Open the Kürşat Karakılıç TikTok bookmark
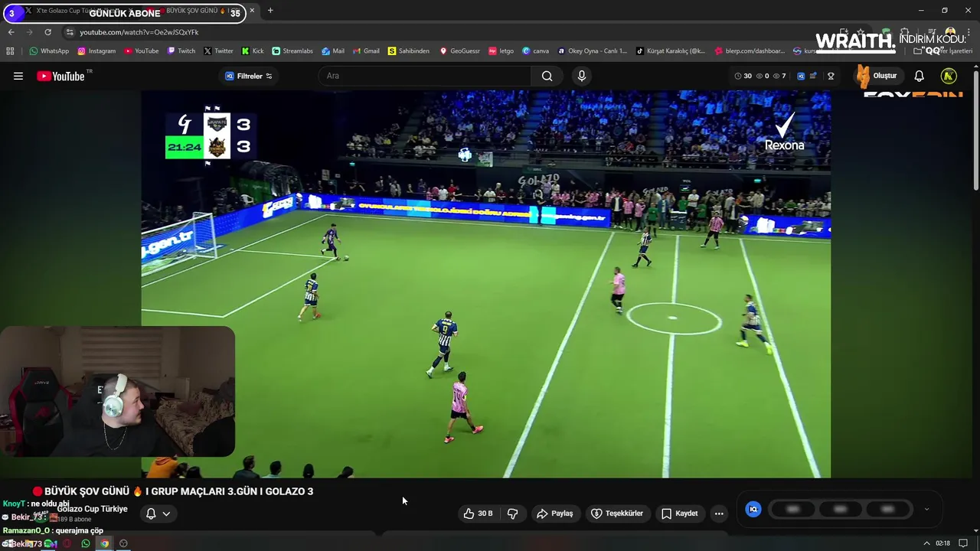This screenshot has width=980, height=551. 671,51
